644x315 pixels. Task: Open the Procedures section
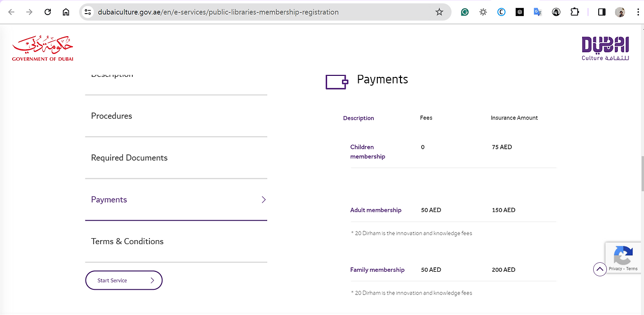(x=112, y=116)
